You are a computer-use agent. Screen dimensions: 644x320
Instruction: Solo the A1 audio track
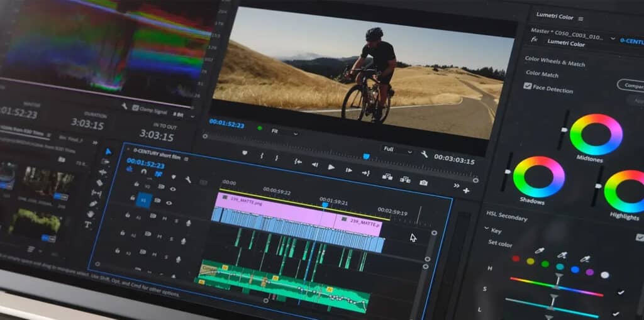[176, 221]
